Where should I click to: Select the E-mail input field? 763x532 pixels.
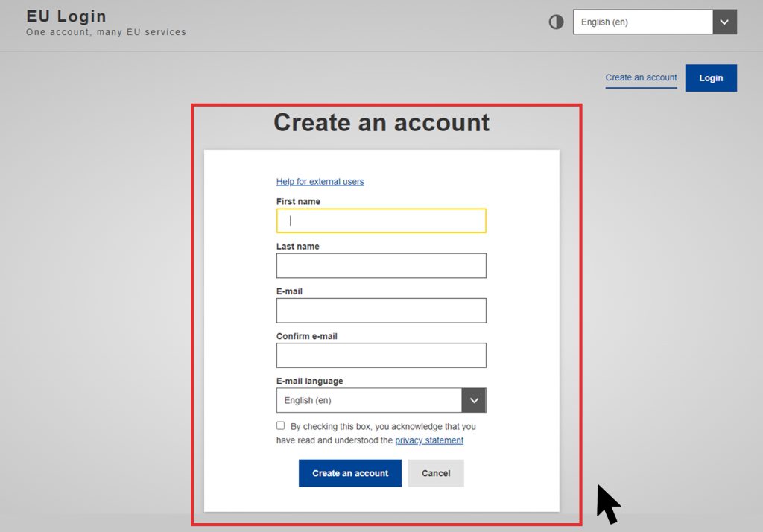point(381,310)
